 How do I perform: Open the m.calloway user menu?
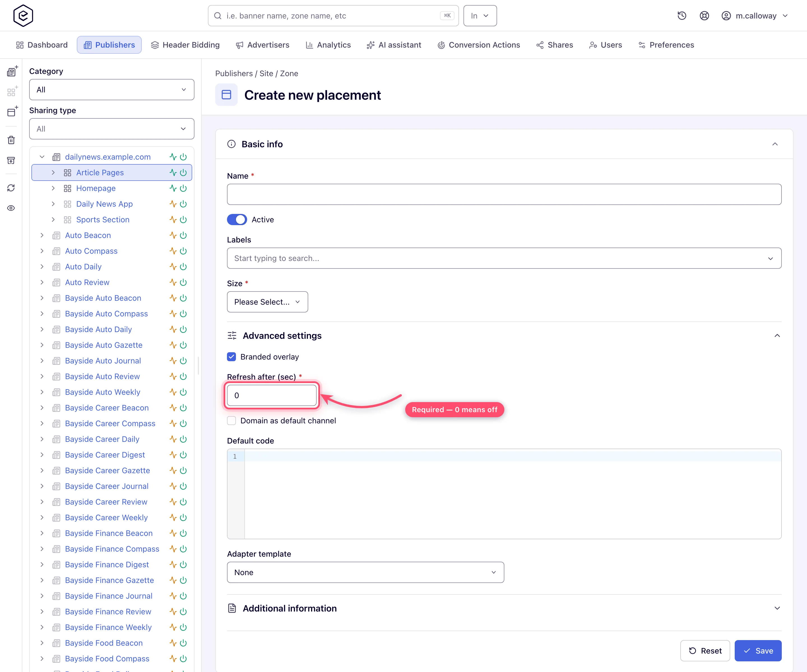click(x=755, y=16)
